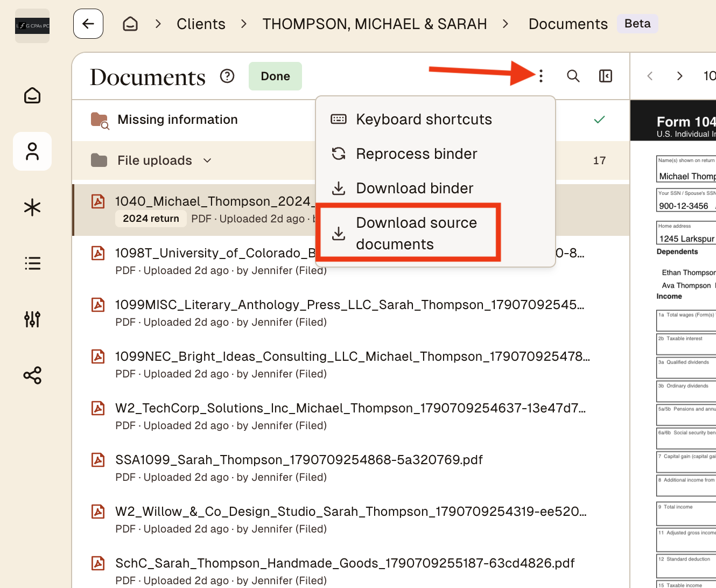Screen dimensions: 716x588
Task: Click the Documents breadcrumb link
Action: pyautogui.click(x=568, y=24)
